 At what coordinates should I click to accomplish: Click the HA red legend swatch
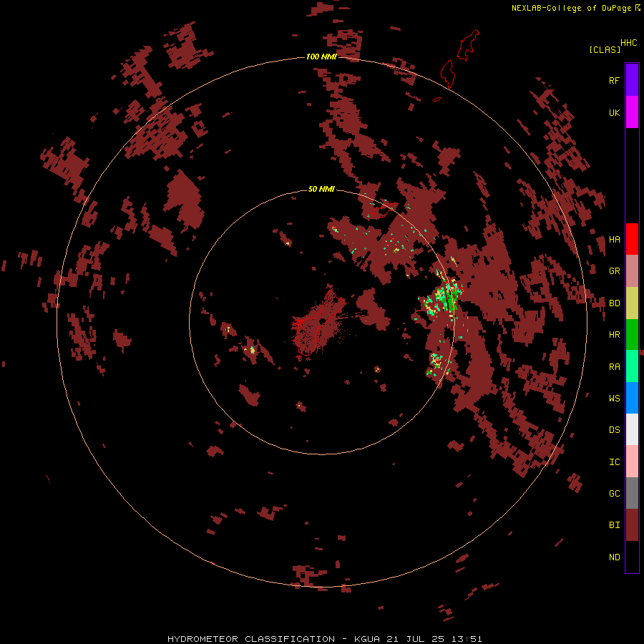tap(632, 239)
